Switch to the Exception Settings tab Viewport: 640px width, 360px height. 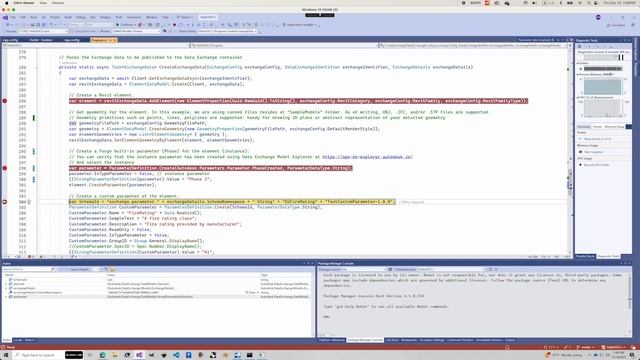[432, 340]
